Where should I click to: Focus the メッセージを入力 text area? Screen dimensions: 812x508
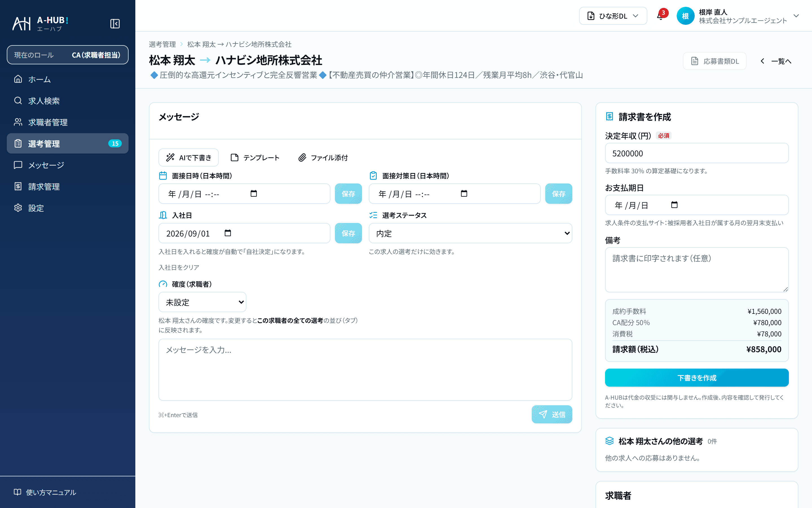tap(365, 370)
